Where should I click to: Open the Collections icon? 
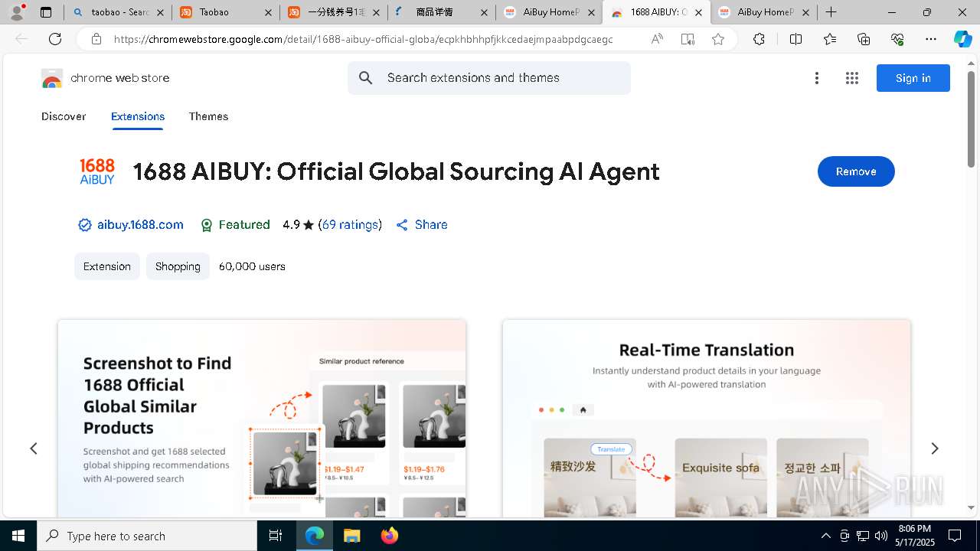(864, 39)
